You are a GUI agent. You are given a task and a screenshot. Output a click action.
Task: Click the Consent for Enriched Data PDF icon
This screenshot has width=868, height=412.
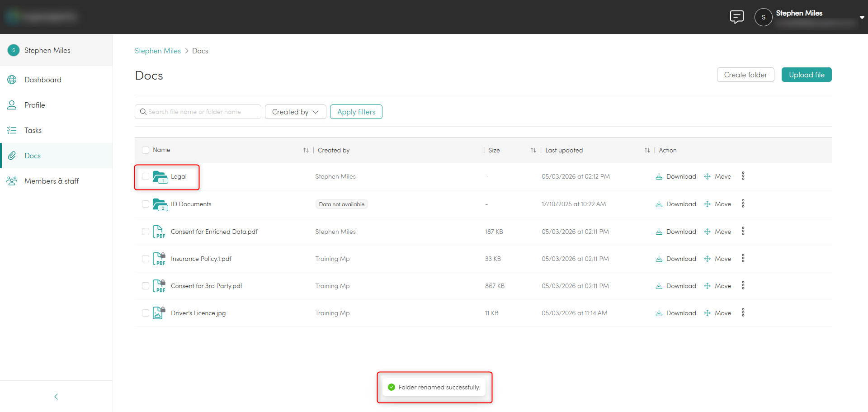[x=159, y=232]
